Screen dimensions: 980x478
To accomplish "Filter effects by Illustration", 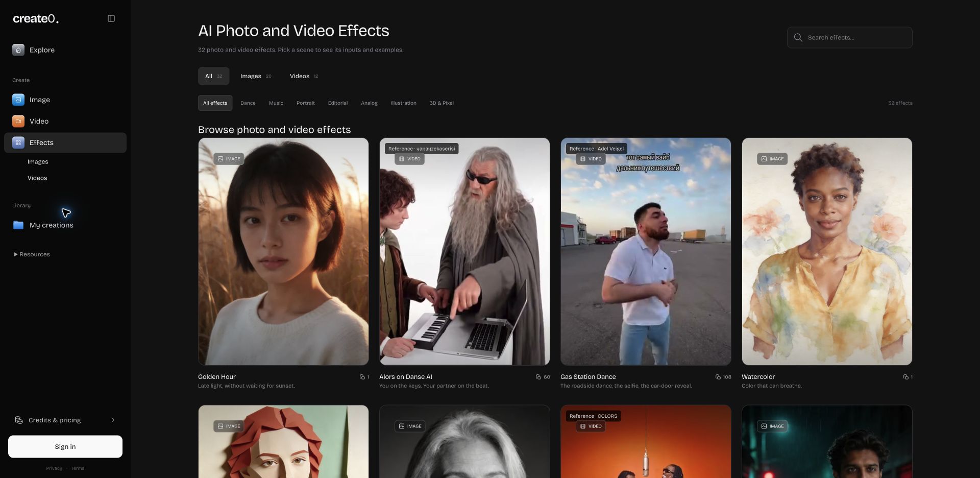I will coord(403,103).
